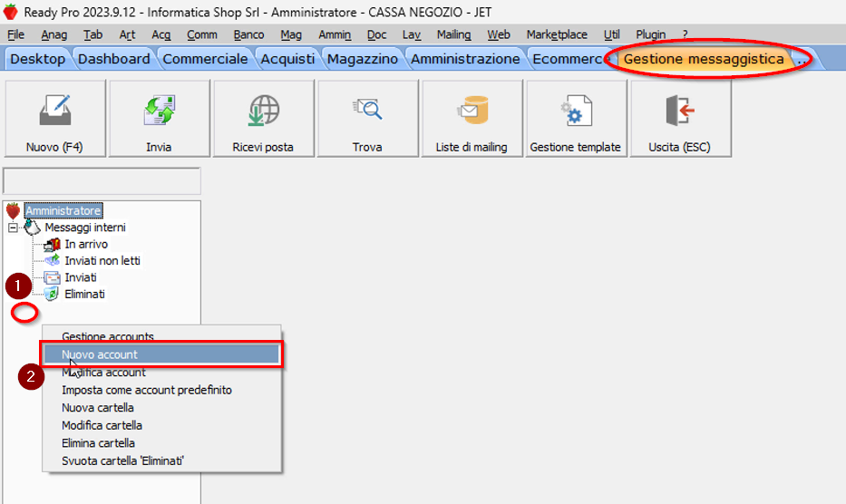Viewport: 846px width, 504px height.
Task: Switch to the Commerciale tab
Action: [x=205, y=59]
